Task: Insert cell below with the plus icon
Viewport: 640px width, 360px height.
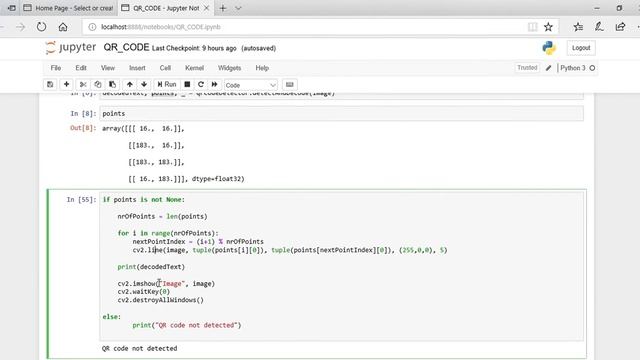Action: [66, 84]
